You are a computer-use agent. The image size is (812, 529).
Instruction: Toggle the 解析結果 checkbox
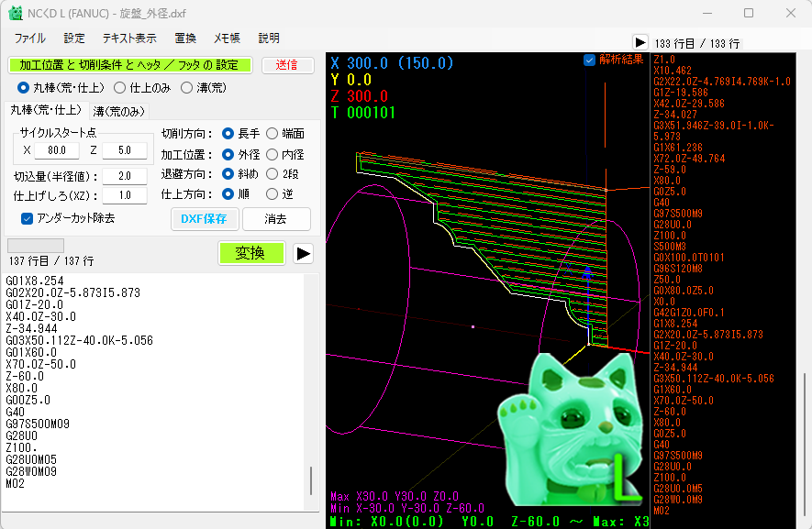point(589,60)
